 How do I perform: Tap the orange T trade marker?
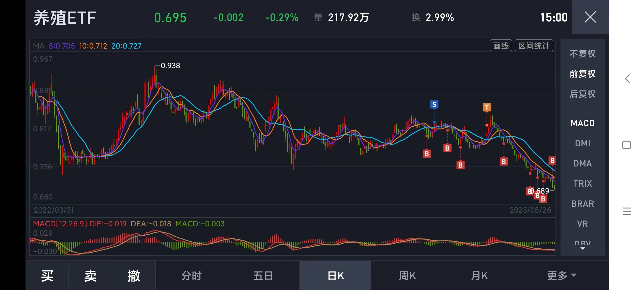(x=487, y=107)
